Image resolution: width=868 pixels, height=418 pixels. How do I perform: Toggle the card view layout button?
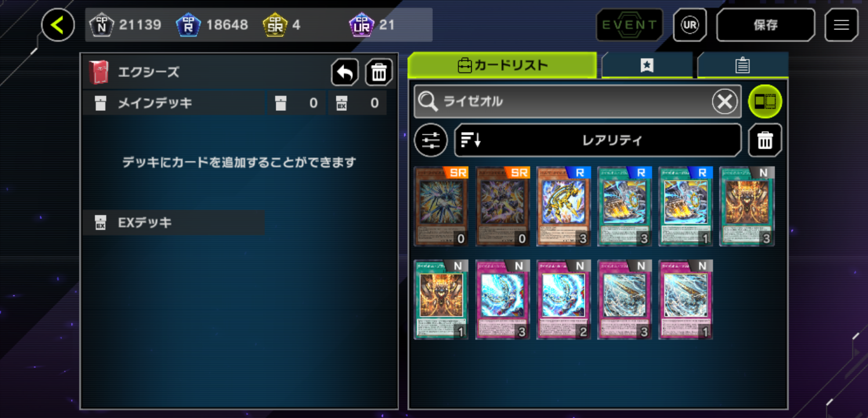765,102
